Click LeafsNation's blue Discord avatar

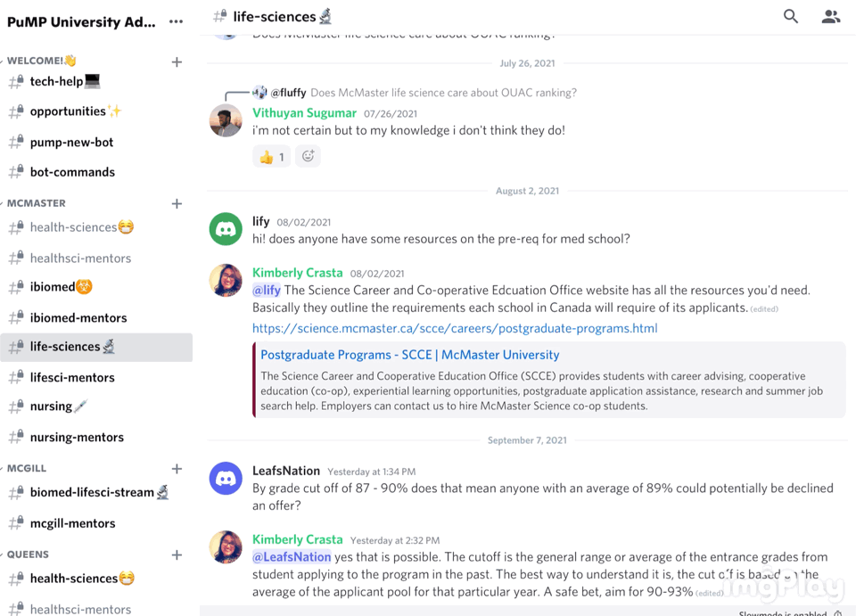click(226, 479)
